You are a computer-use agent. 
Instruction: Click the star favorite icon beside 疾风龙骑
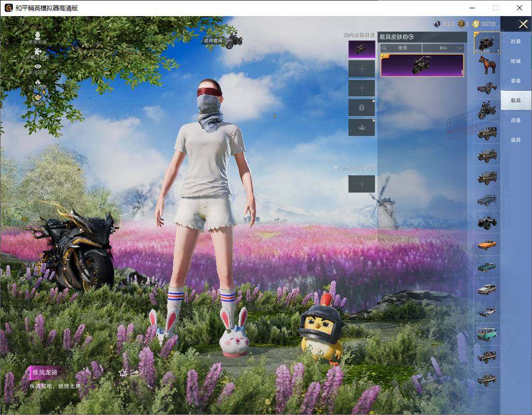coord(123,372)
